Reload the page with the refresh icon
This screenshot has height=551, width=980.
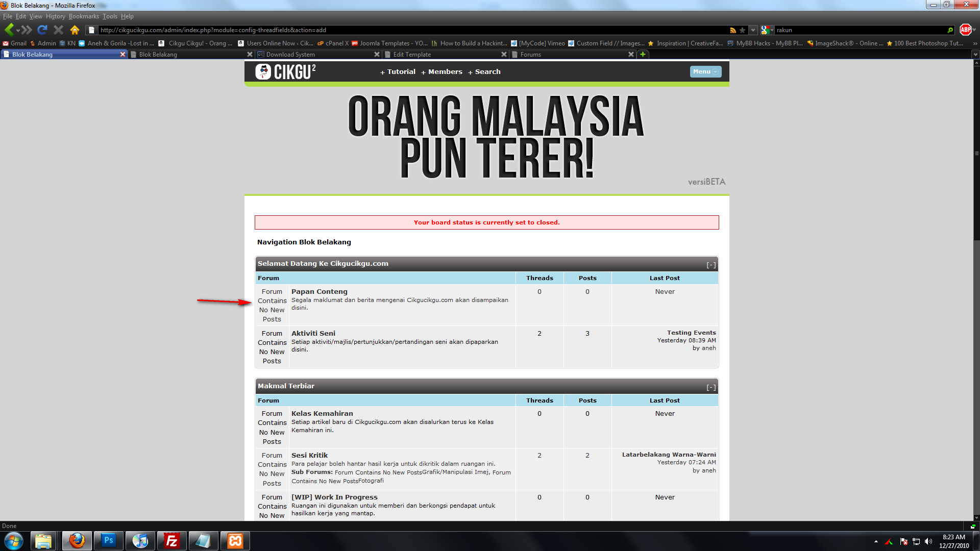42,30
